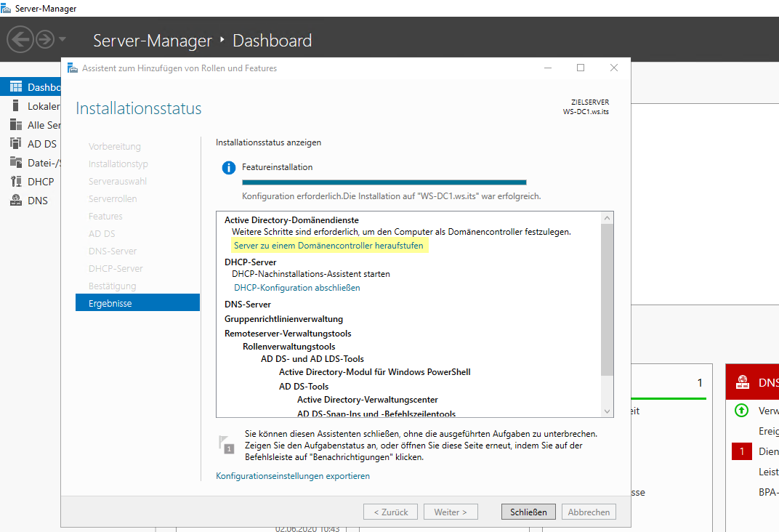Select the Installationstyp wizard step
The width and height of the screenshot is (779, 532).
click(x=118, y=164)
